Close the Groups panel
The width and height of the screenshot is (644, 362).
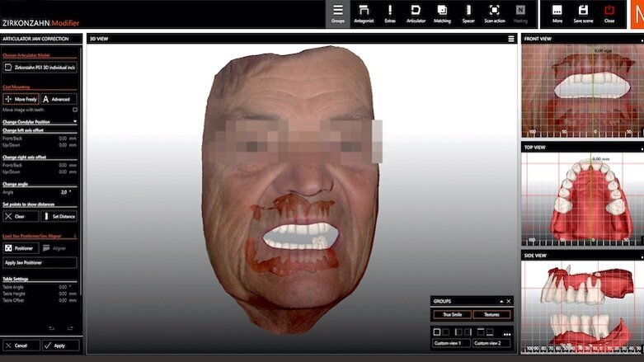509,301
